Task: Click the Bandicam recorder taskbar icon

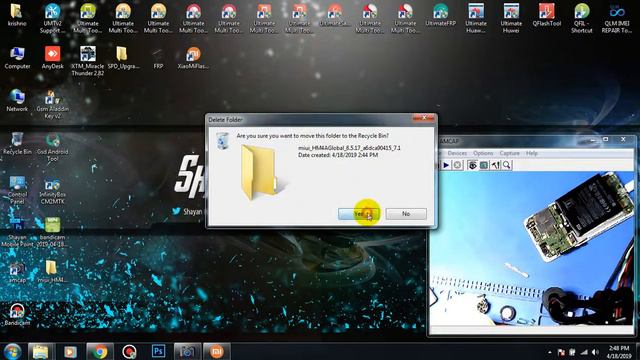Action: (129, 351)
